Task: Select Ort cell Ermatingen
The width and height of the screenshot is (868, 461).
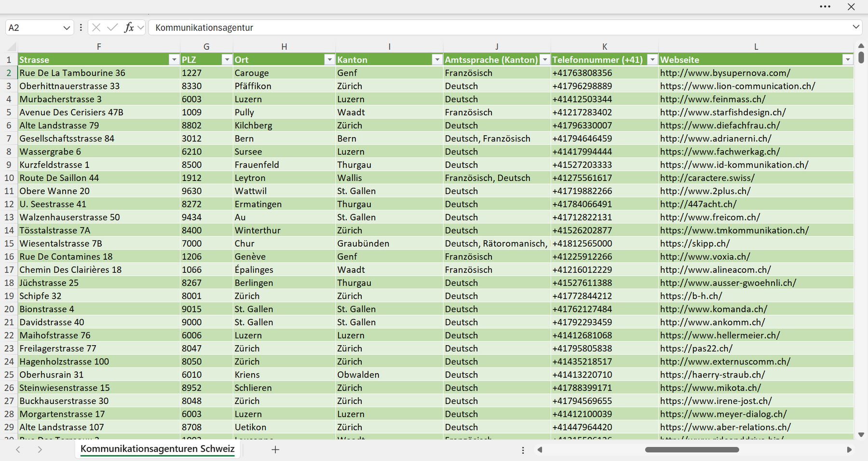Action: 285,204
